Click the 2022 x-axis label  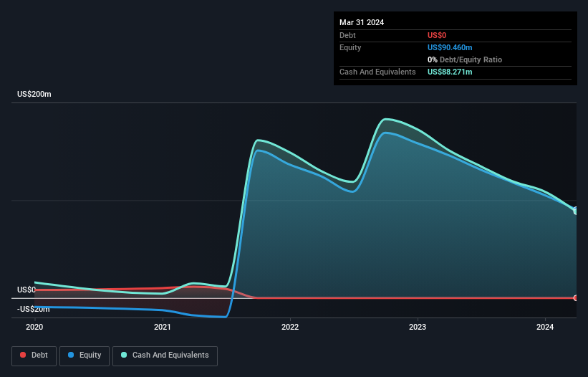290,327
